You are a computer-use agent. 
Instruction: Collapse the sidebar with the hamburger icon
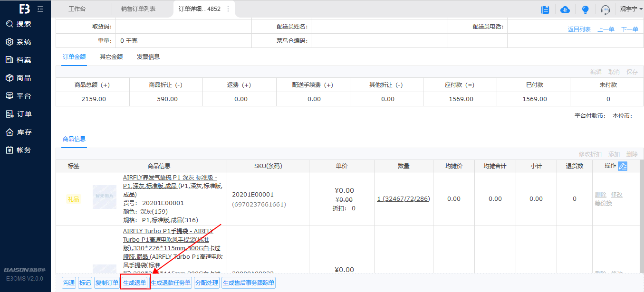point(40,9)
